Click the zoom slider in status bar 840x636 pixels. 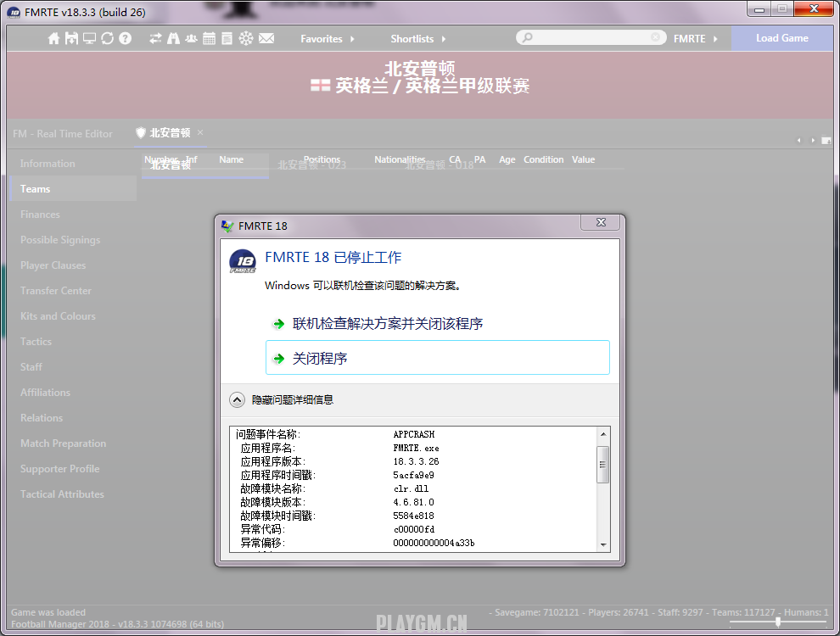[x=778, y=622]
